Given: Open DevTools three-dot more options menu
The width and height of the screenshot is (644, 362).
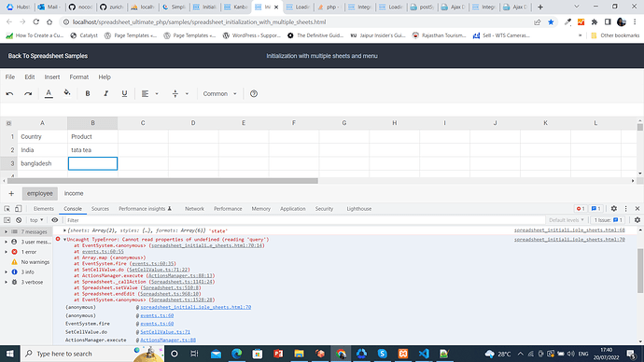Looking at the screenshot, I should pyautogui.click(x=626, y=208).
